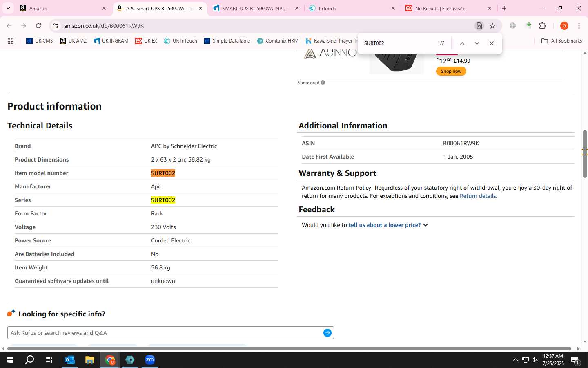Open a new browser tab
This screenshot has width=588, height=368.
tap(504, 8)
